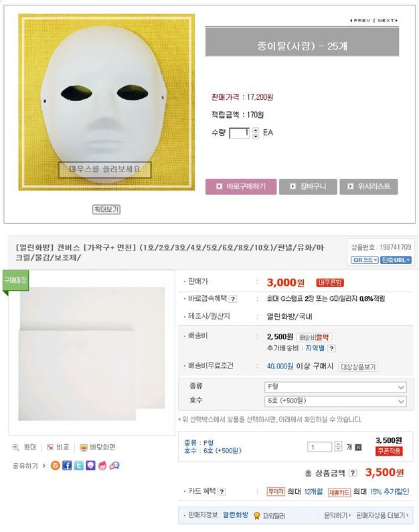Open the 단축URL dropdown
Image resolution: width=419 pixels, height=532 pixels.
[x=396, y=260]
